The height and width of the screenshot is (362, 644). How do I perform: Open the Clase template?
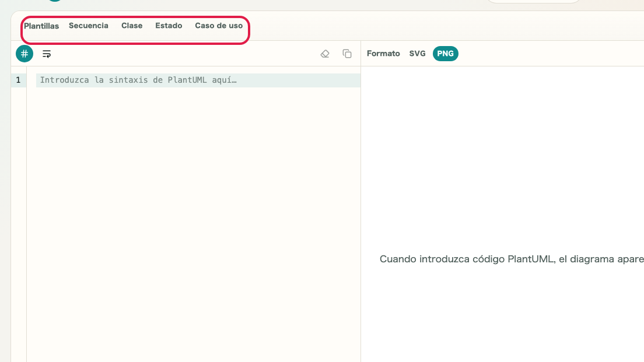132,26
